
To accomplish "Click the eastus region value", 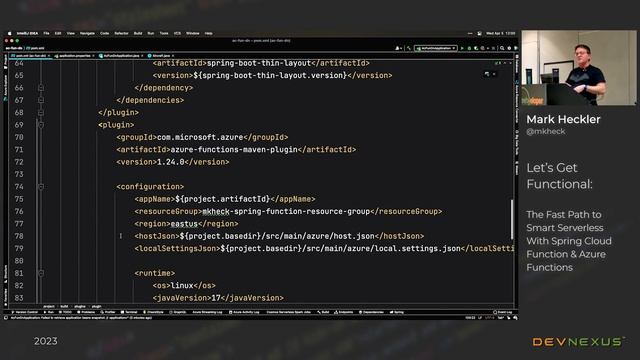I will pos(184,224).
